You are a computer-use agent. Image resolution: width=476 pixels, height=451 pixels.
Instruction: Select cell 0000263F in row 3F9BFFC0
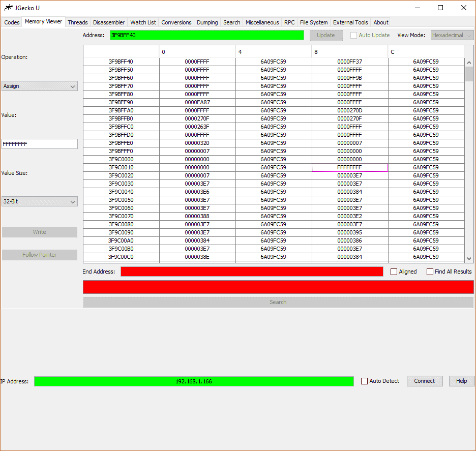197,127
